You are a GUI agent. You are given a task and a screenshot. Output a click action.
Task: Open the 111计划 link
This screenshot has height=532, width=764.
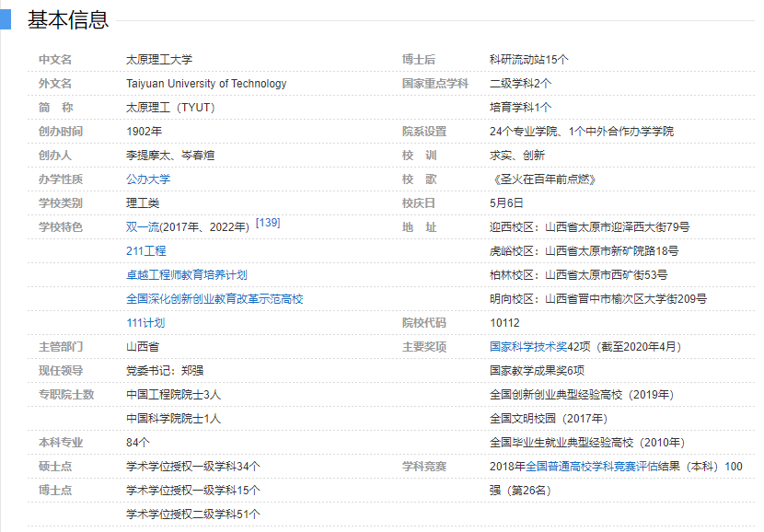pyautogui.click(x=145, y=323)
